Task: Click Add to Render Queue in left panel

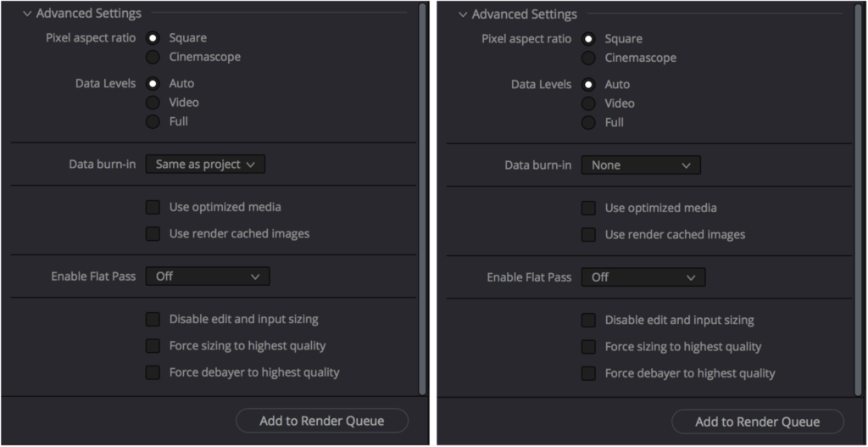Action: click(322, 421)
